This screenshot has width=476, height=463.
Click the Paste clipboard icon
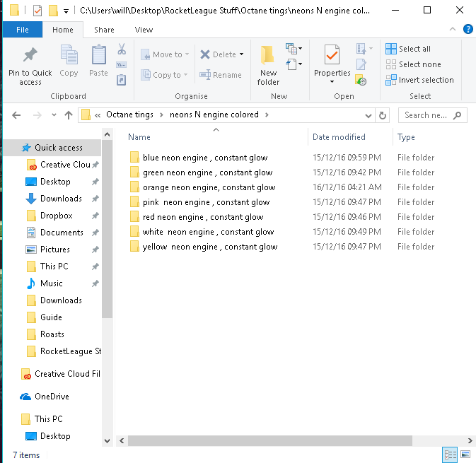coord(98,54)
